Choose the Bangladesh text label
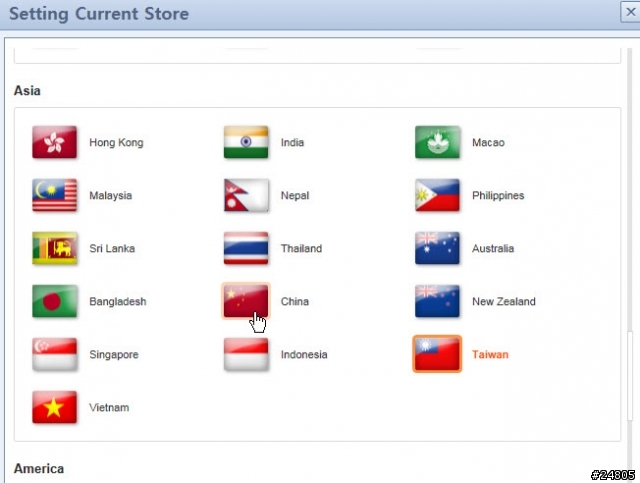The width and height of the screenshot is (640, 483). tap(118, 302)
